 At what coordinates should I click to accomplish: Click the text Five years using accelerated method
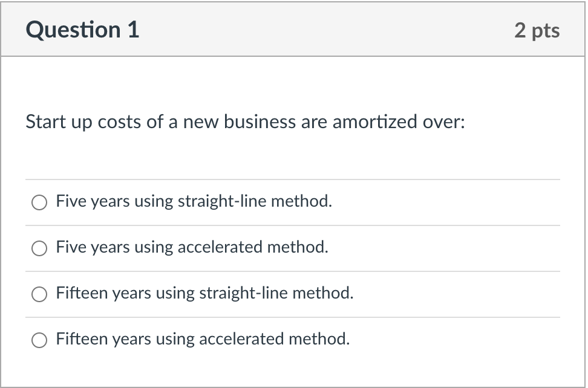click(x=192, y=247)
